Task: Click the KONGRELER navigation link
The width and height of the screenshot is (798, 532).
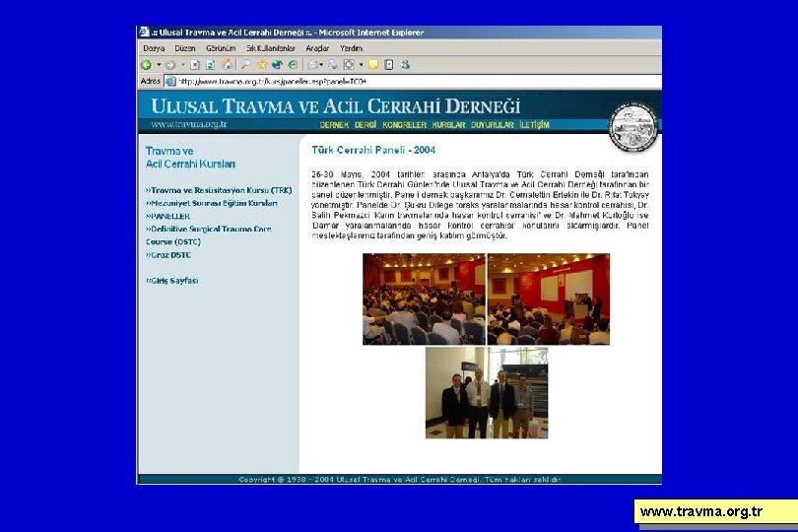Action: [404, 125]
